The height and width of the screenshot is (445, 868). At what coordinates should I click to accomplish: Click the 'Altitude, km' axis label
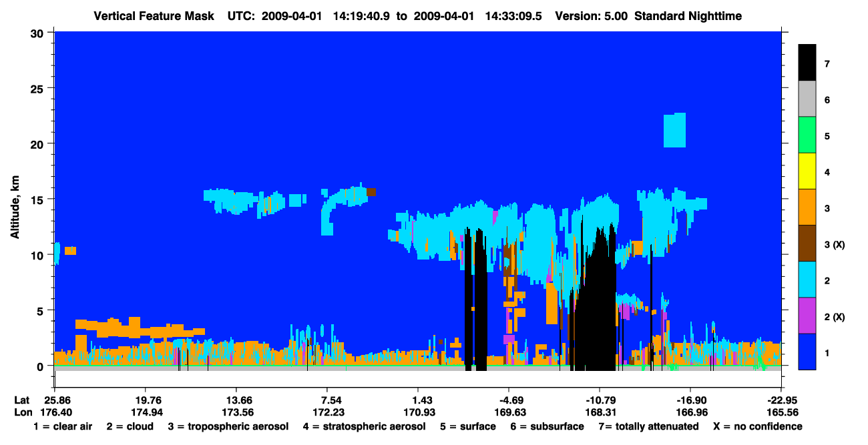tap(15, 207)
